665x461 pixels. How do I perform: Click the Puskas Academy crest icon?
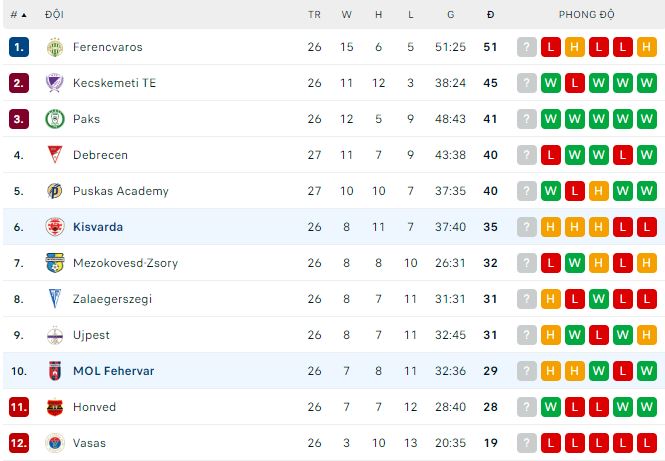pyautogui.click(x=54, y=191)
